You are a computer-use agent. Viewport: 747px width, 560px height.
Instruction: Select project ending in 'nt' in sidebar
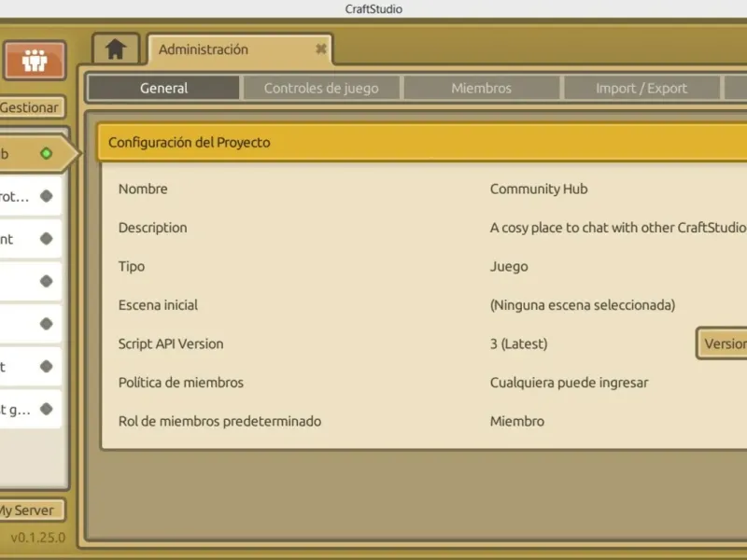point(31,239)
